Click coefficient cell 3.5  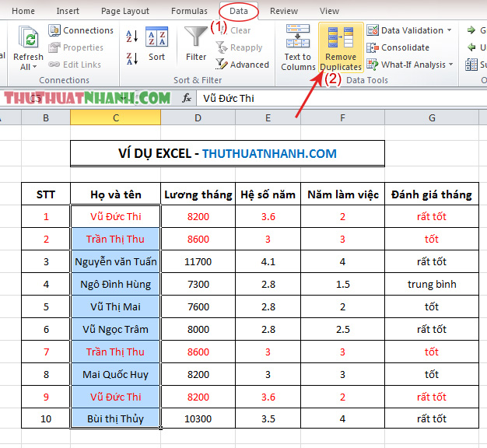[x=268, y=418]
